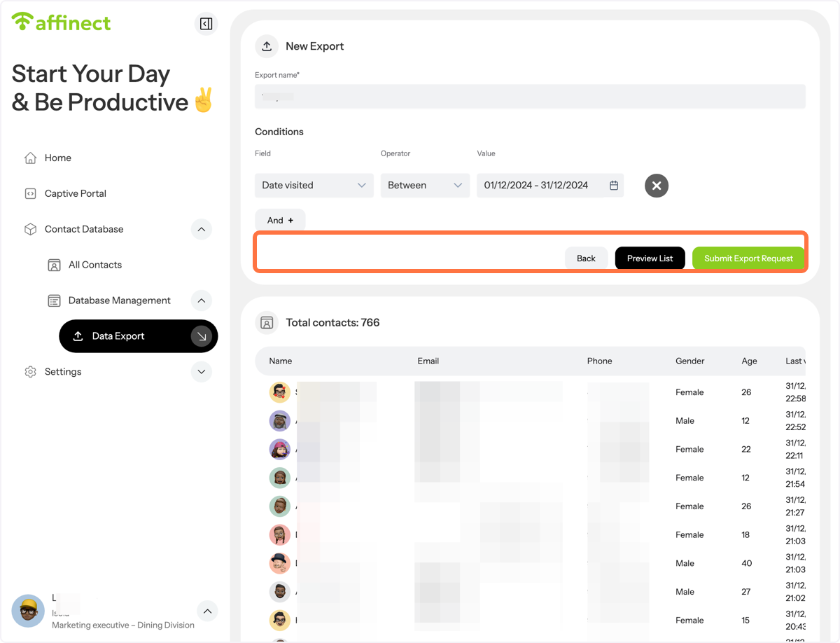
Task: Open the Between operator dropdown
Action: [x=425, y=186]
